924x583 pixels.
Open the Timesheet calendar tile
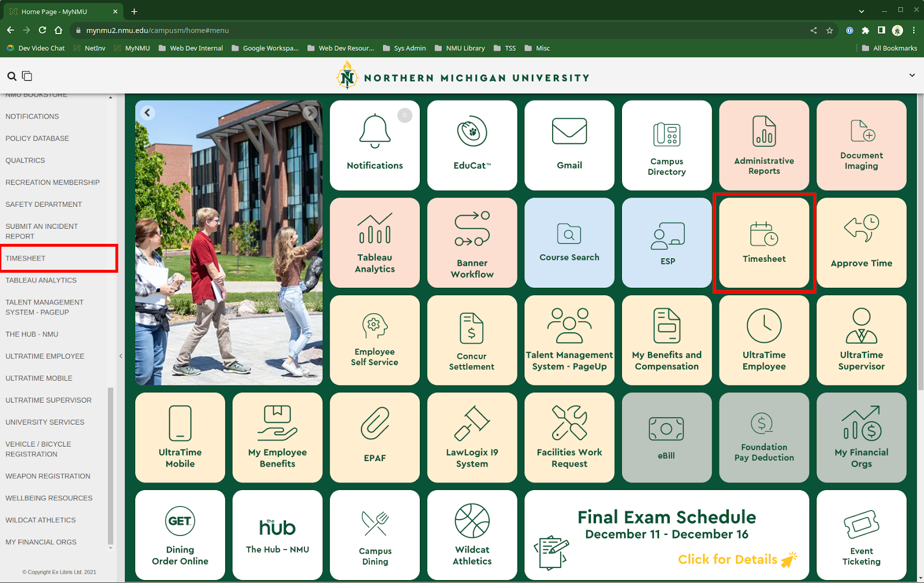[763, 243]
